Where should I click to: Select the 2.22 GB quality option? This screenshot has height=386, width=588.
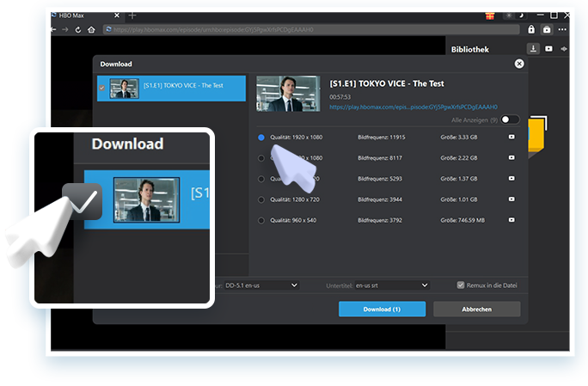pyautogui.click(x=261, y=158)
